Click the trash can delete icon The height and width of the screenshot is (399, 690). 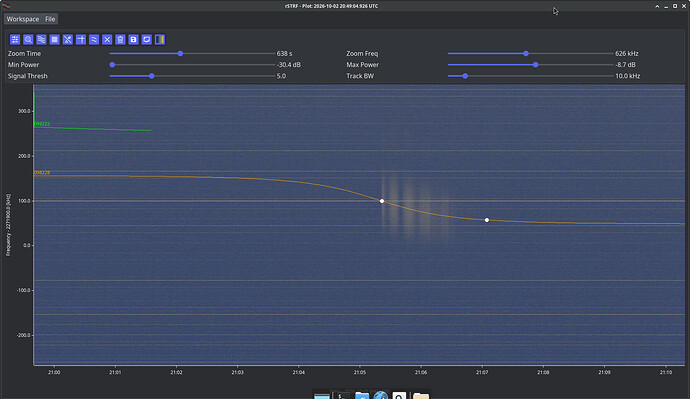[120, 40]
